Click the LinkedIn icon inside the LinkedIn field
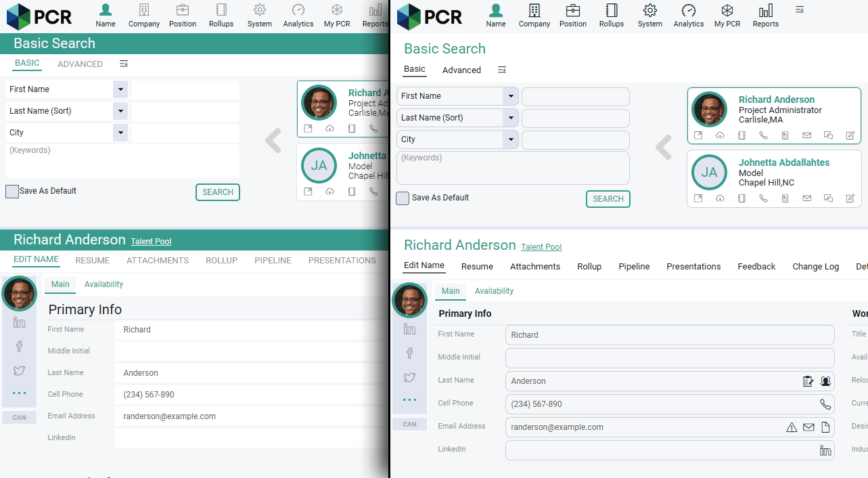 point(825,450)
